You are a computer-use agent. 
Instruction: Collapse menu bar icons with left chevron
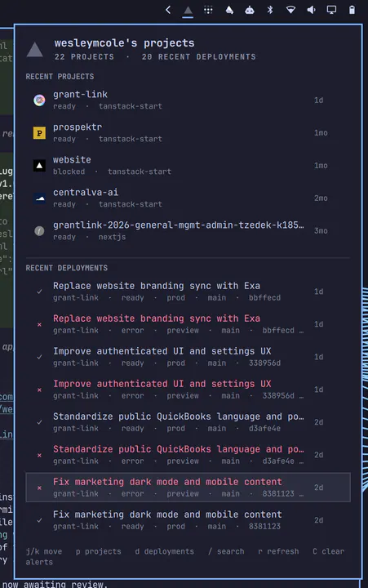coord(168,10)
